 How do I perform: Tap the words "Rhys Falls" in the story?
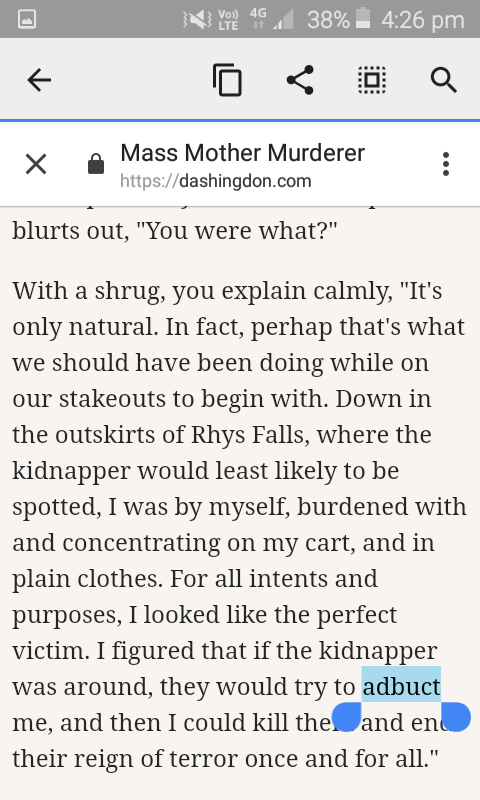click(x=247, y=435)
